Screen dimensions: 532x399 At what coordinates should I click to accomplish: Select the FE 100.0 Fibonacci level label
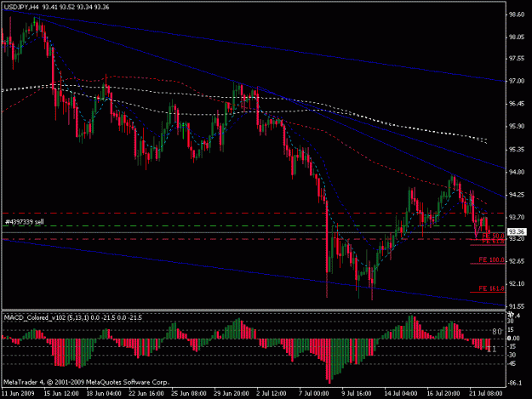click(x=492, y=260)
